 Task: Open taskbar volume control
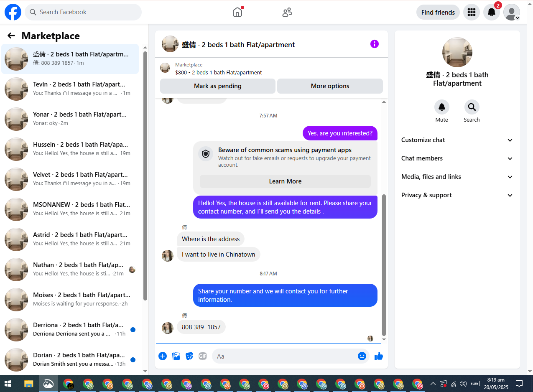click(463, 384)
